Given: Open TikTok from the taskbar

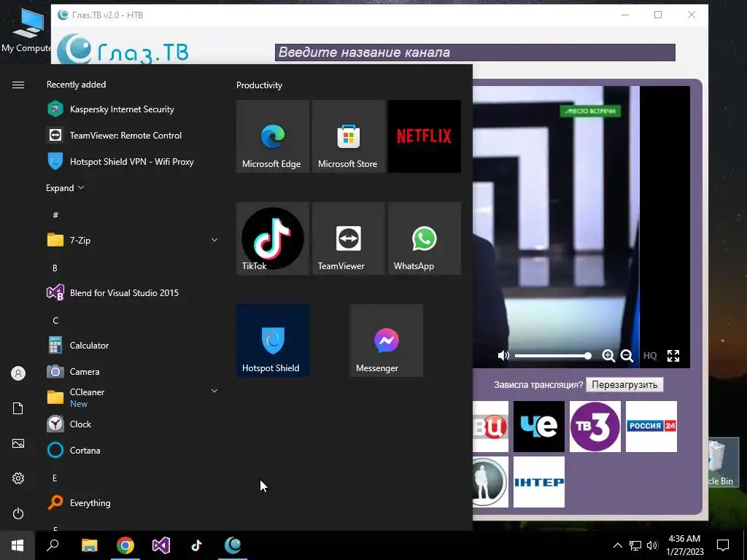Looking at the screenshot, I should [197, 545].
